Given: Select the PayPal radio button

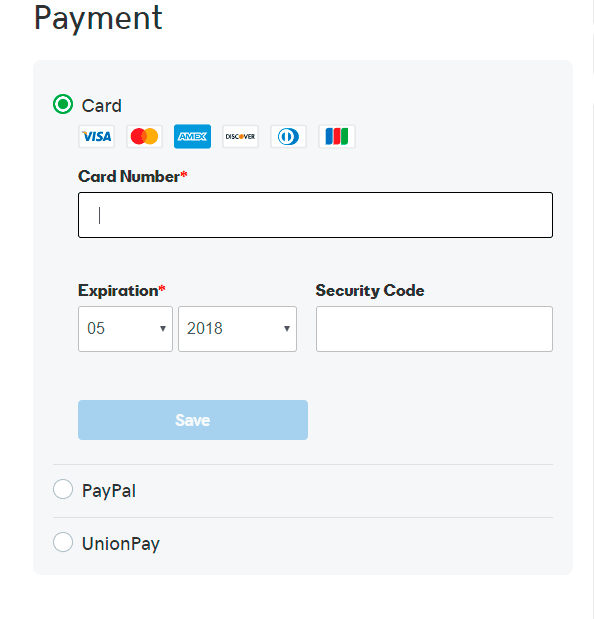Looking at the screenshot, I should [x=63, y=490].
